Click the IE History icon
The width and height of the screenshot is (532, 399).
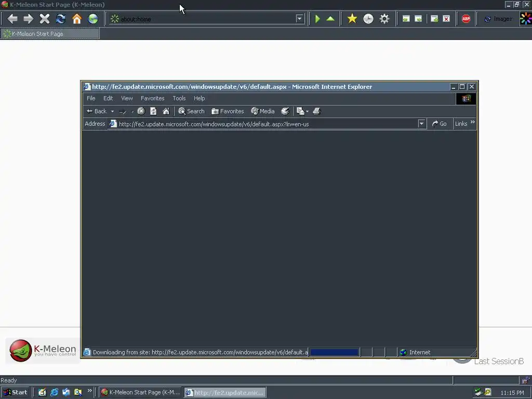285,111
